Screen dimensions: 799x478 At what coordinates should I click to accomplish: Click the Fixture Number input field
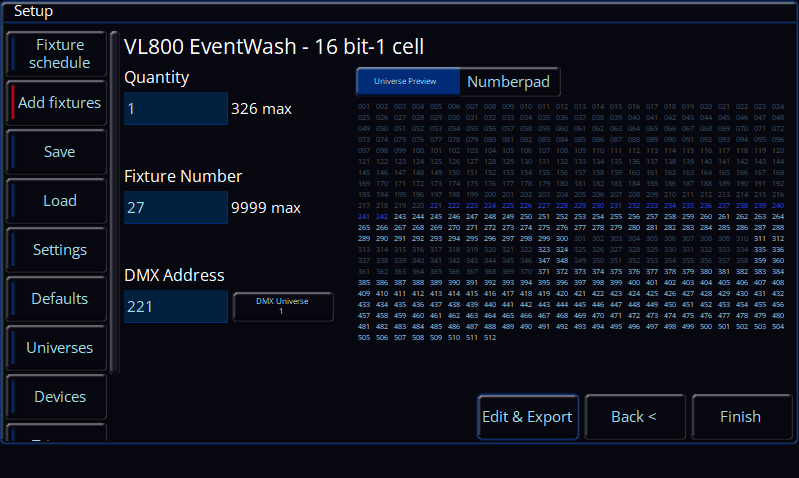[176, 207]
